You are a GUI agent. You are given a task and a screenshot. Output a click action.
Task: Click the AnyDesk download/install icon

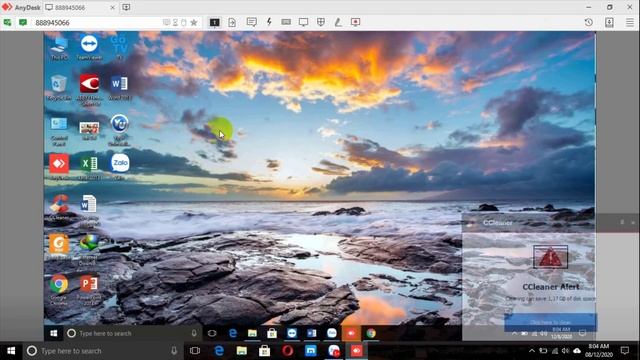coord(609,22)
